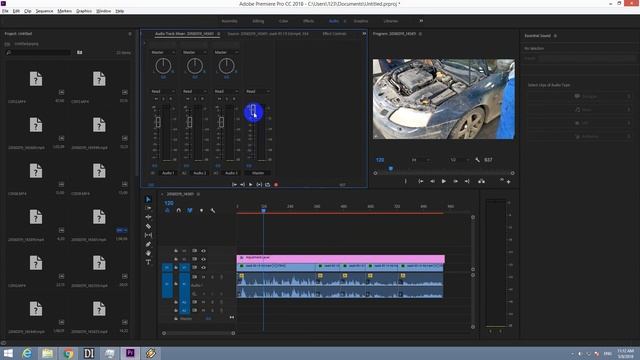Toggle Snap magnet icon in timeline
The height and width of the screenshot is (360, 640).
tap(178, 211)
